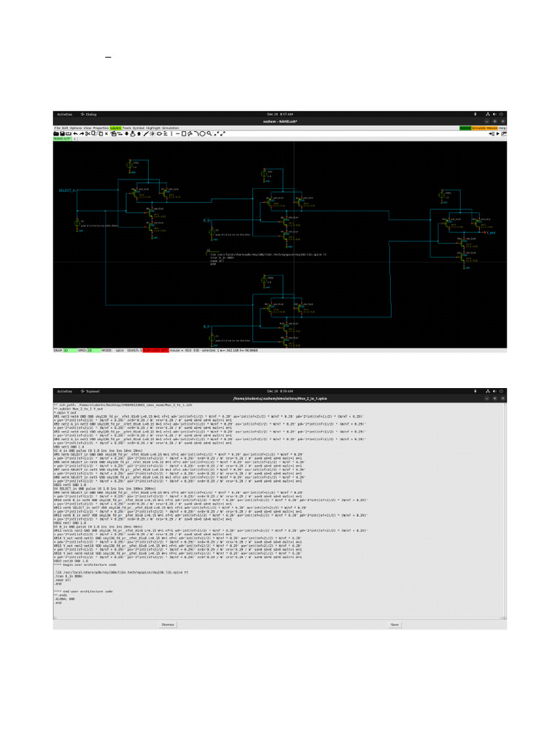Expand the Properties menu
Viewport: 560px width, 747px height.
(101, 128)
